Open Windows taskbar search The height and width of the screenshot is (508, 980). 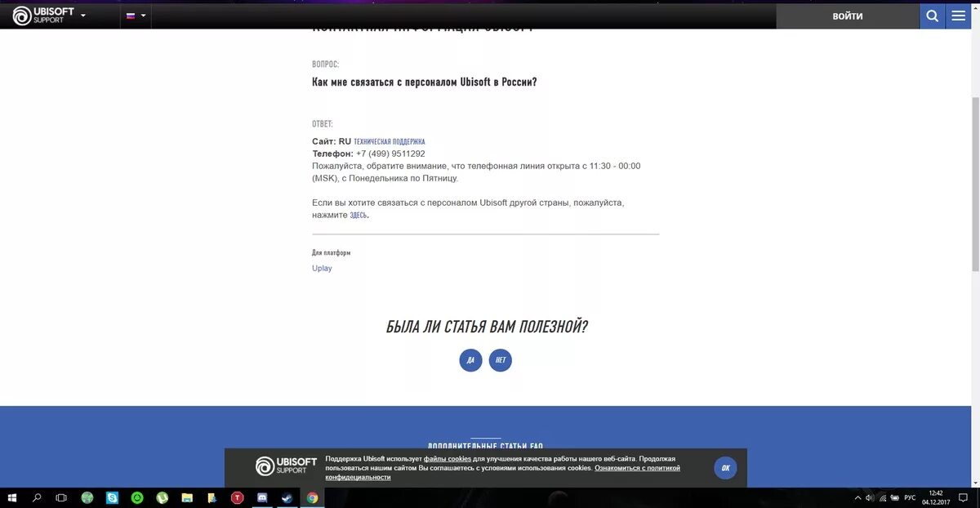tap(37, 497)
